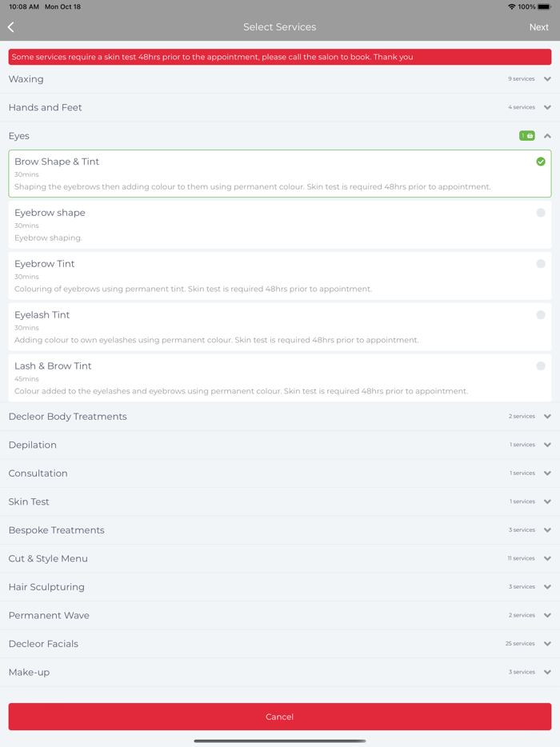Image resolution: width=560 pixels, height=747 pixels.
Task: Choose the Eyelash Tint radio button
Action: click(x=541, y=315)
